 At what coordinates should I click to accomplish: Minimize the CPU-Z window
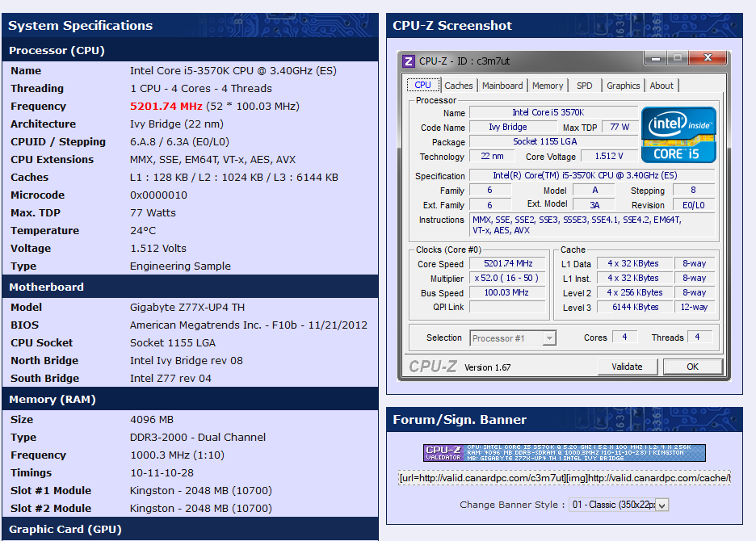[x=655, y=58]
